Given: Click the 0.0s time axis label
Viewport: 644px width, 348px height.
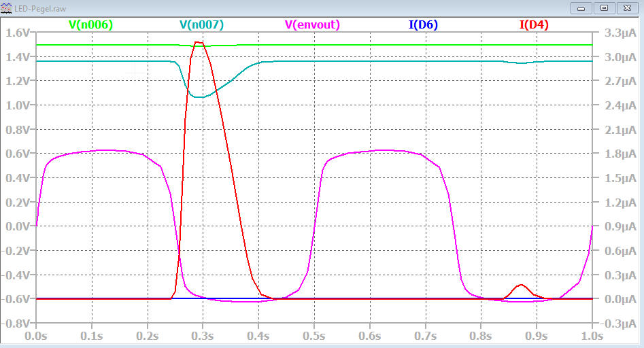Looking at the screenshot, I should tap(36, 336).
